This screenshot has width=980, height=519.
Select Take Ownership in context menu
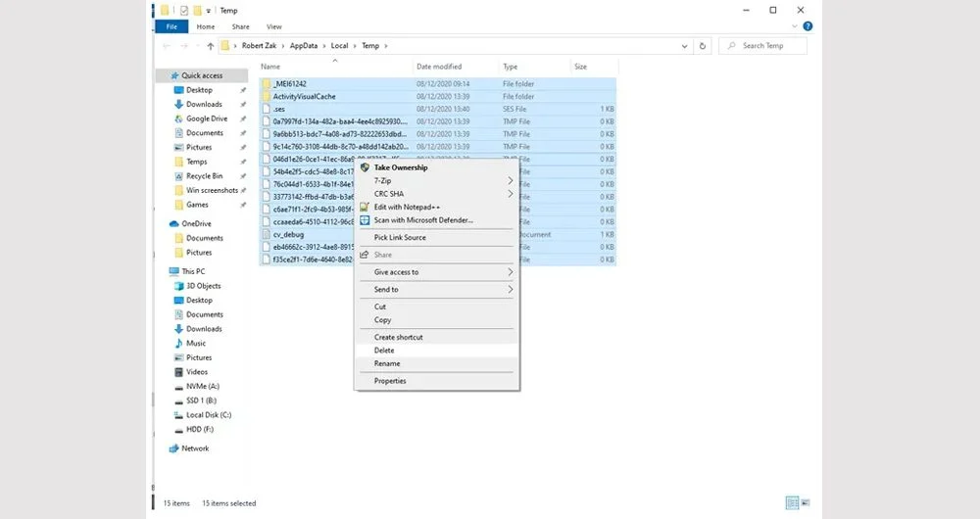(401, 167)
